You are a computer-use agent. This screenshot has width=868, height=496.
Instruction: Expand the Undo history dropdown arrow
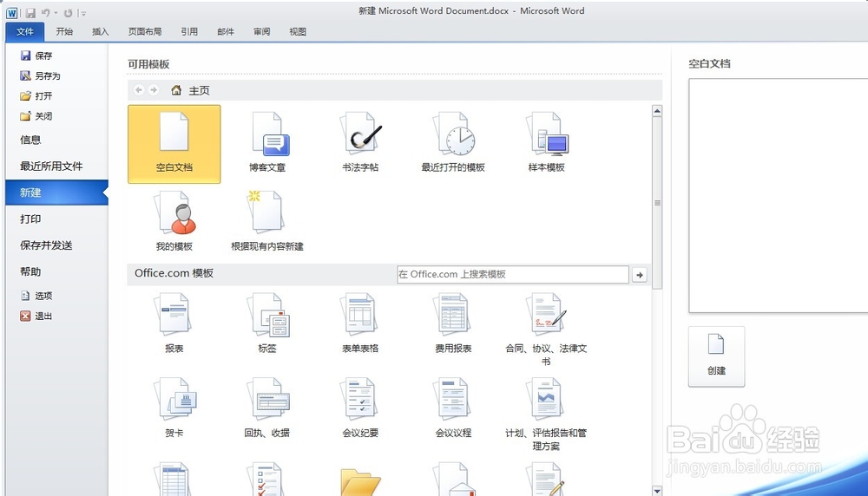click(56, 13)
